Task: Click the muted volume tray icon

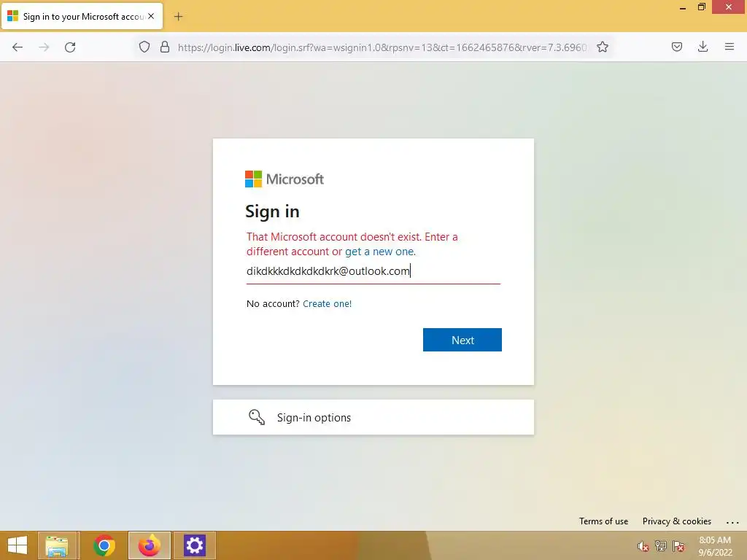Action: [x=643, y=546]
